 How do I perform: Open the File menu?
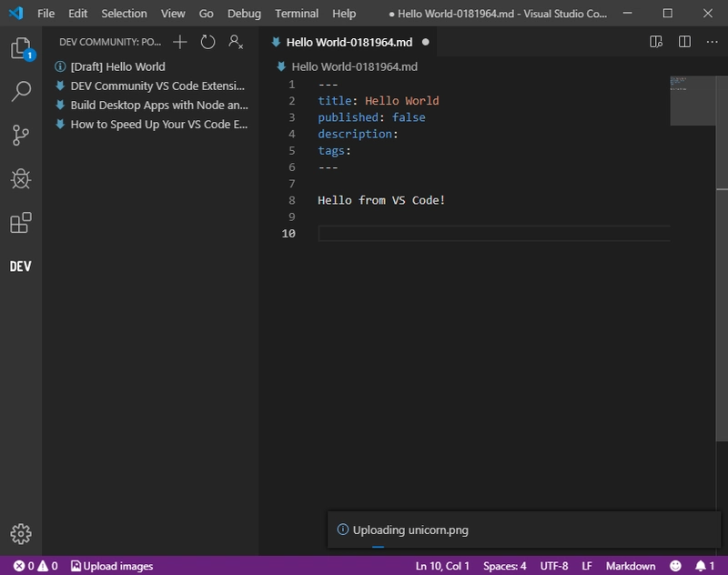click(46, 14)
